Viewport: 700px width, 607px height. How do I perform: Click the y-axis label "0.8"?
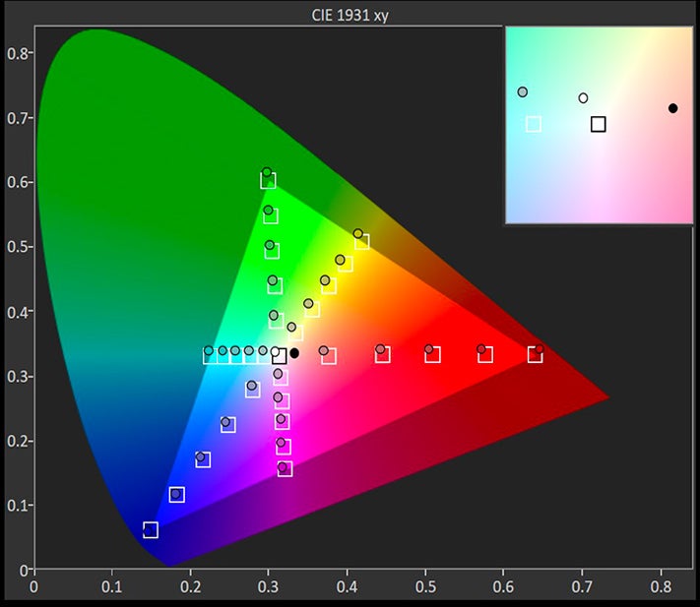coord(16,53)
